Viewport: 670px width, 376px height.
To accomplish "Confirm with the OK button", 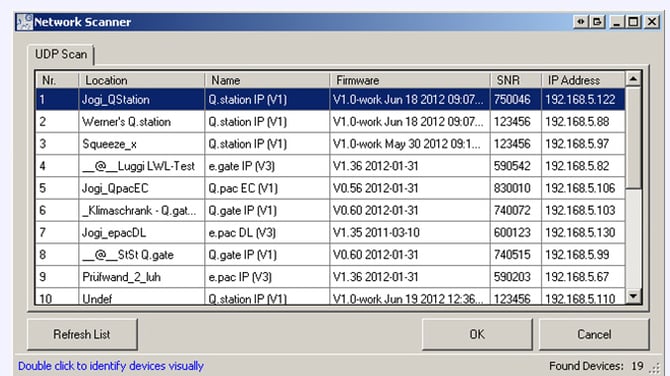I will point(477,334).
